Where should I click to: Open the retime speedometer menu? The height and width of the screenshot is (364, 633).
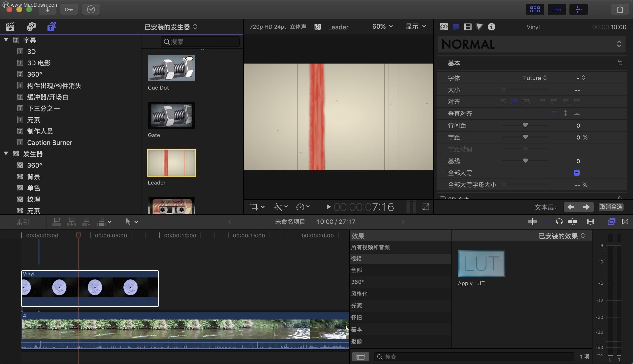tap(303, 207)
